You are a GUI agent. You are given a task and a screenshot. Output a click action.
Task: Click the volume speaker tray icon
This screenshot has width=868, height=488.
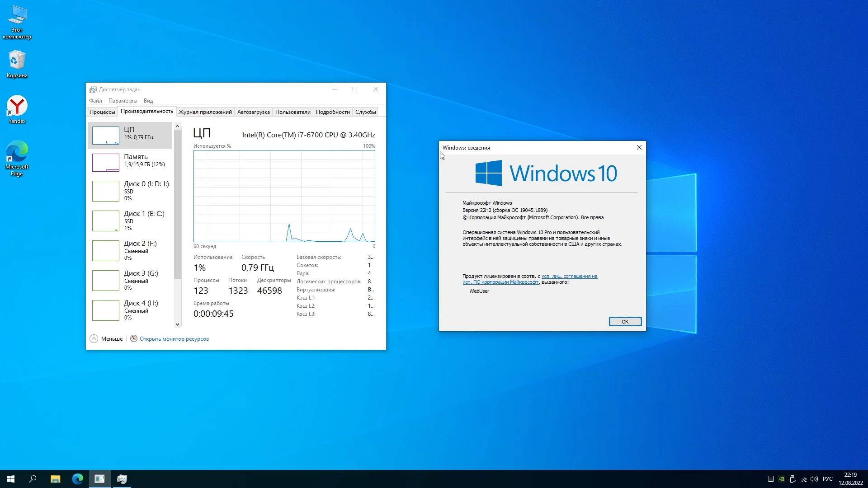(x=814, y=479)
